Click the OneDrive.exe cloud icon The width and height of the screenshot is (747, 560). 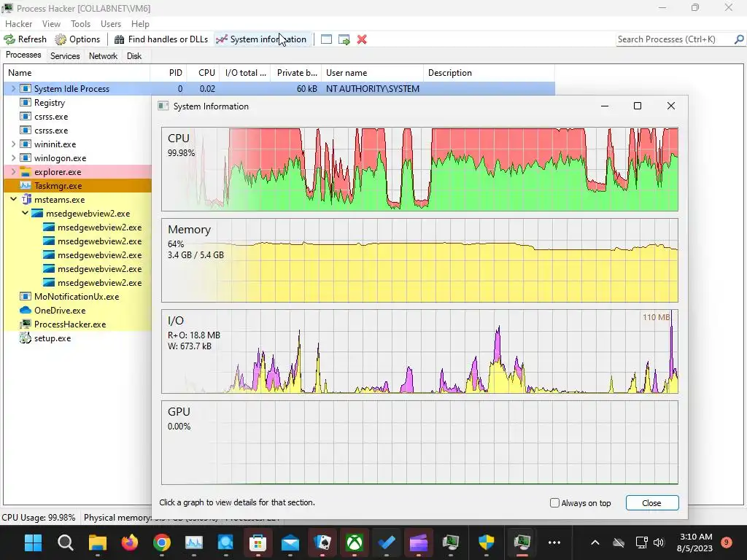point(26,310)
